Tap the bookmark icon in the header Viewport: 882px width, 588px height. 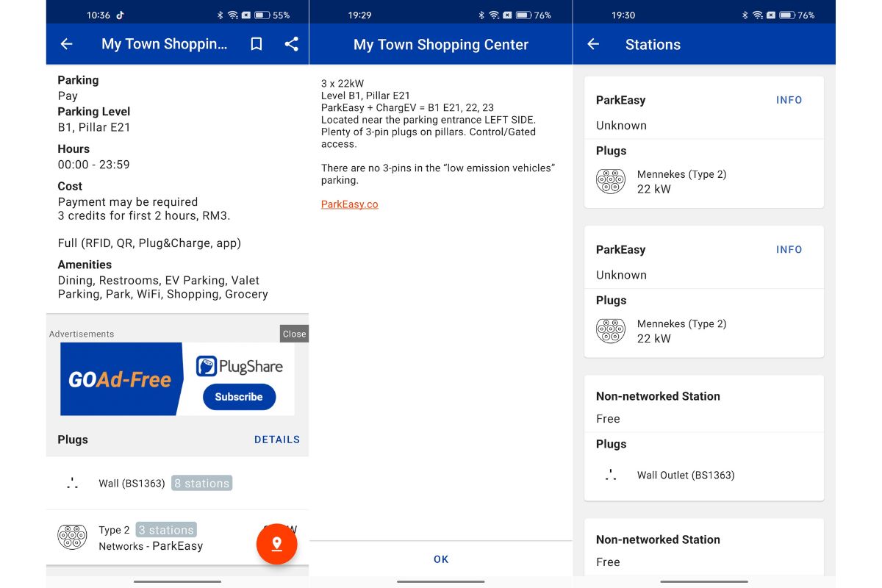point(256,44)
